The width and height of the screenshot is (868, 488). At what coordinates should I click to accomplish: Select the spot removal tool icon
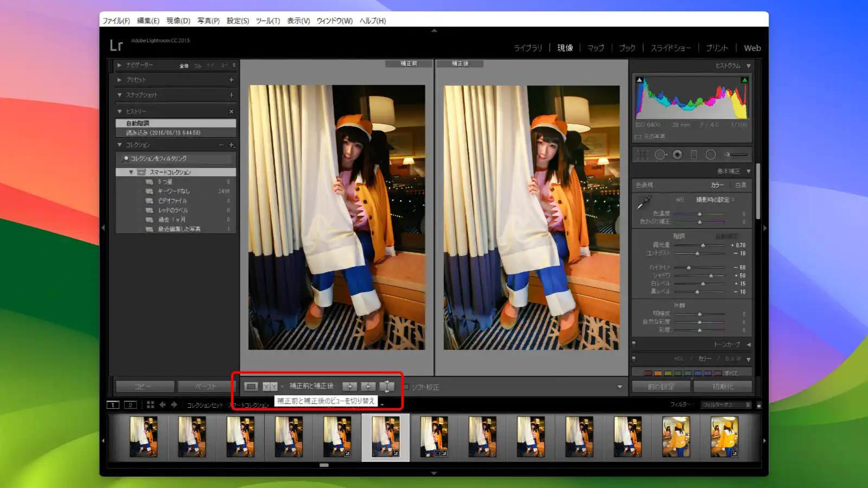[x=661, y=155]
